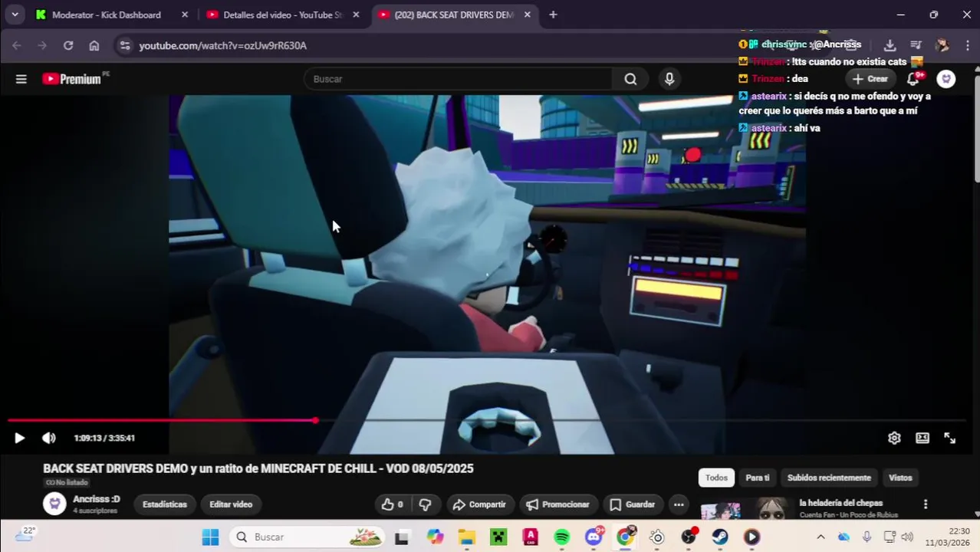Focus the YouTube Buscar search field
The height and width of the screenshot is (552, 980).
[459, 79]
